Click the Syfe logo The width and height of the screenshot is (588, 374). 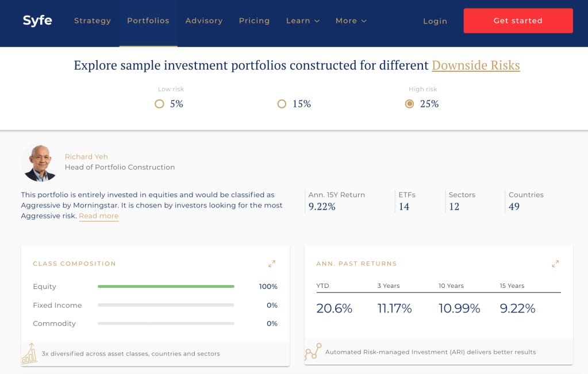[37, 21]
